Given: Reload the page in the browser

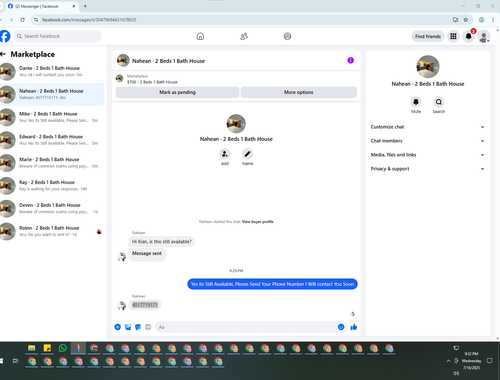Looking at the screenshot, I should pyautogui.click(x=22, y=20).
